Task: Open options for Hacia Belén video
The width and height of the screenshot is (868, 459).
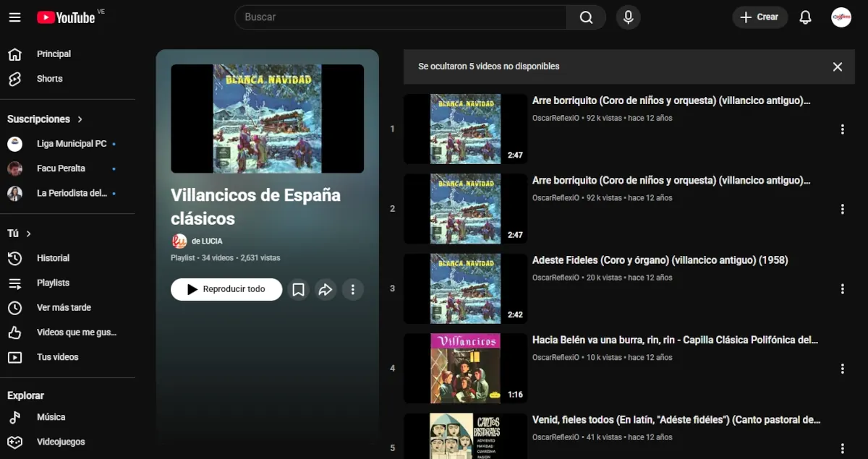Action: 842,369
